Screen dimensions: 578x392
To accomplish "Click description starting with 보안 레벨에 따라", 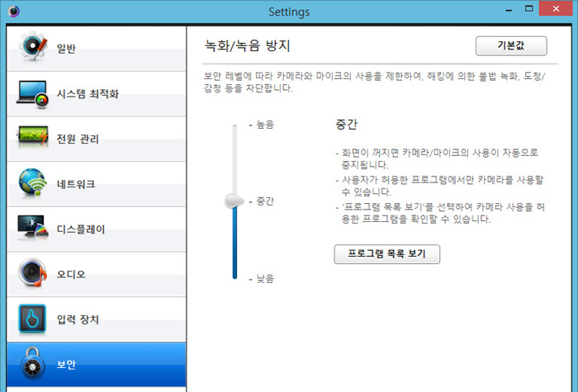I will [375, 83].
